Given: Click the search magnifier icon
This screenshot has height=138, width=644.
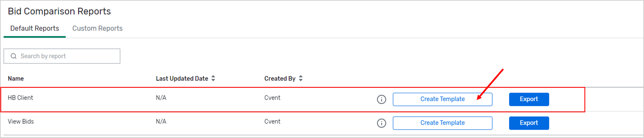Looking at the screenshot, I should tap(13, 56).
